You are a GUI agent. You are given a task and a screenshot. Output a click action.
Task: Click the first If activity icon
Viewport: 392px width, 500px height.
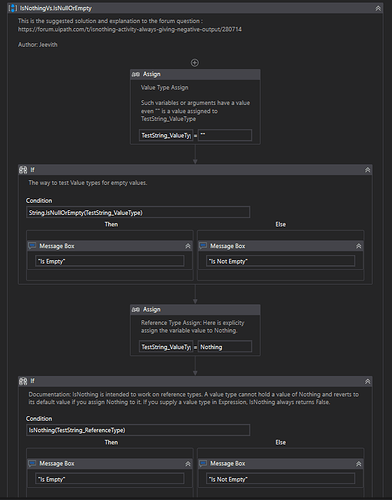[x=23, y=170]
